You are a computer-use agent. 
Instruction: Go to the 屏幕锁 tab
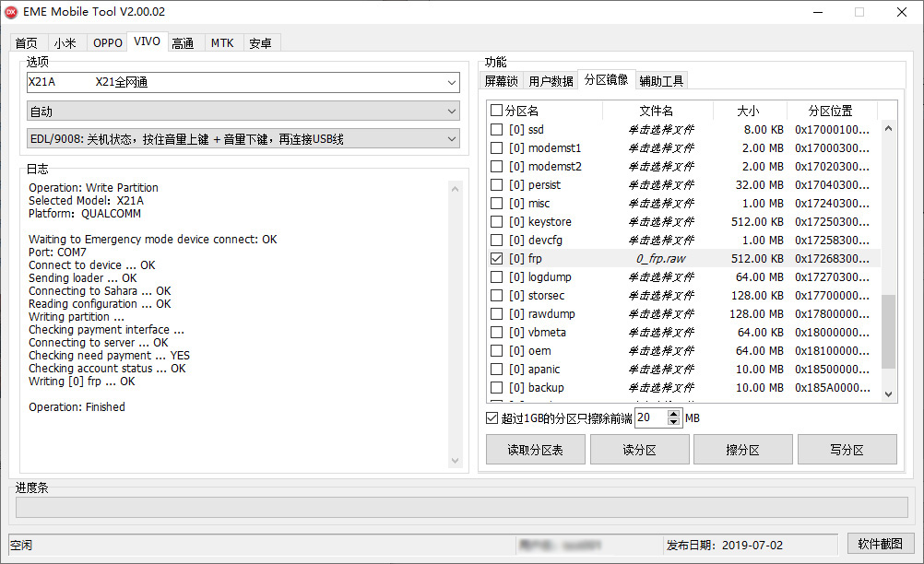[x=502, y=80]
